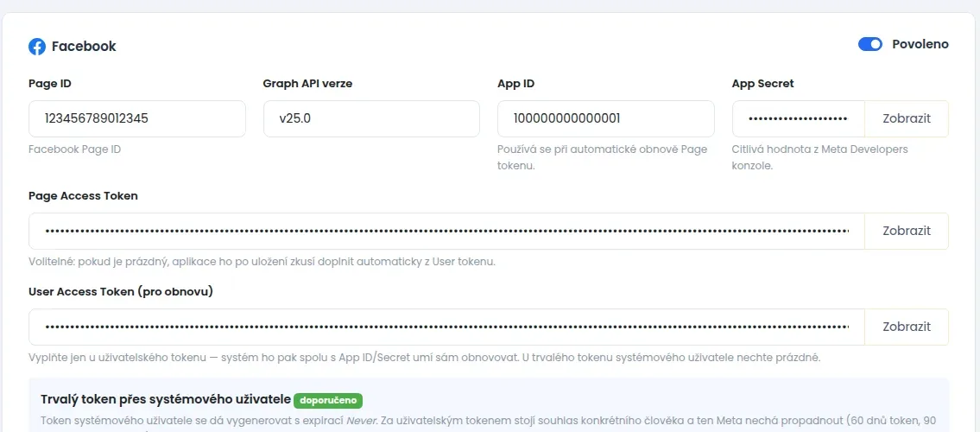Click the Page Access Token field
The image size is (980, 432).
tap(446, 232)
